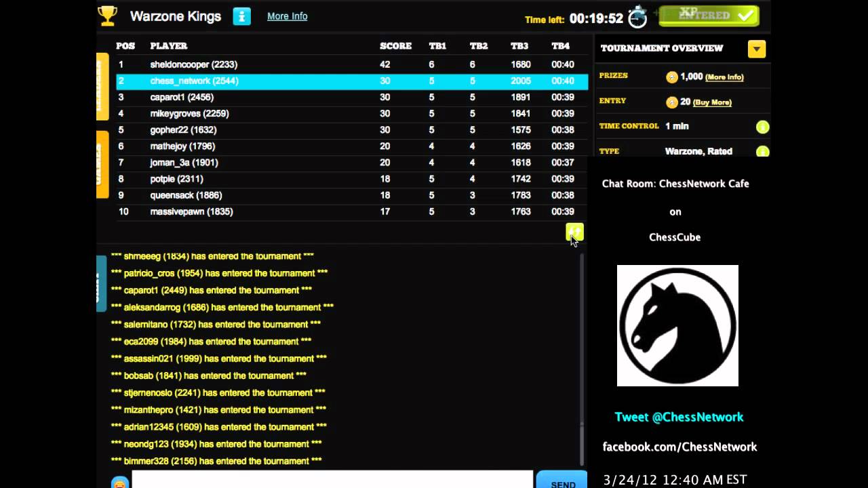Click the green info icon for Time Control
This screenshot has height=488, width=868.
click(x=762, y=127)
